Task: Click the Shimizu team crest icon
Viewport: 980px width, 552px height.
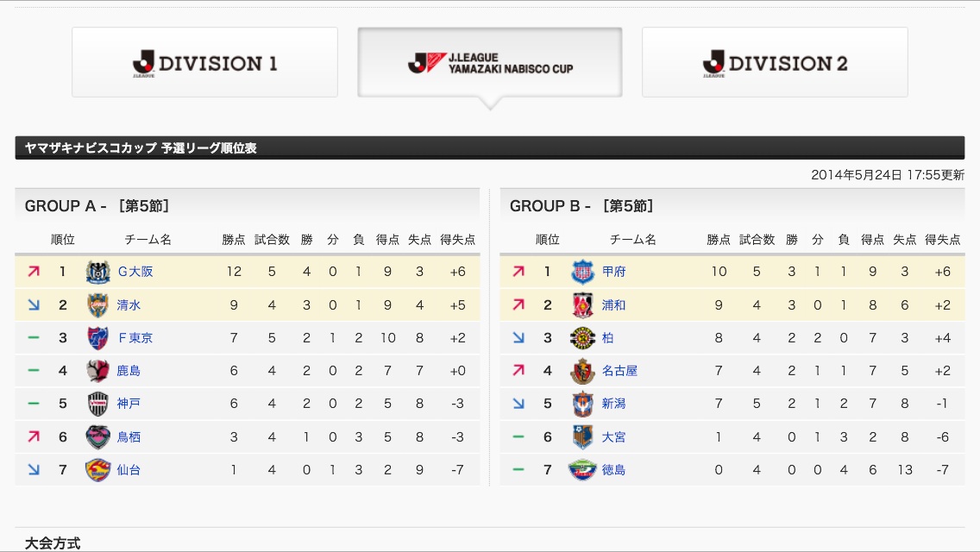Action: pos(97,305)
